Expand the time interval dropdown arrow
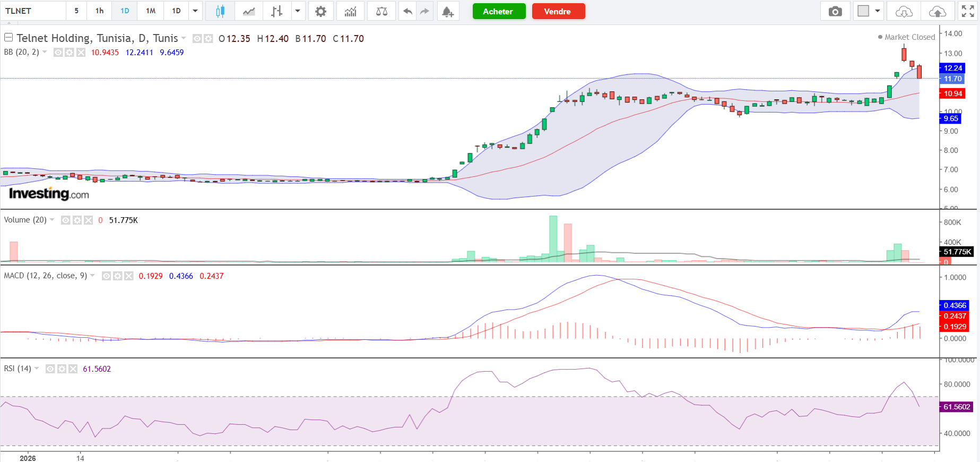This screenshot has width=980, height=462. pos(195,11)
